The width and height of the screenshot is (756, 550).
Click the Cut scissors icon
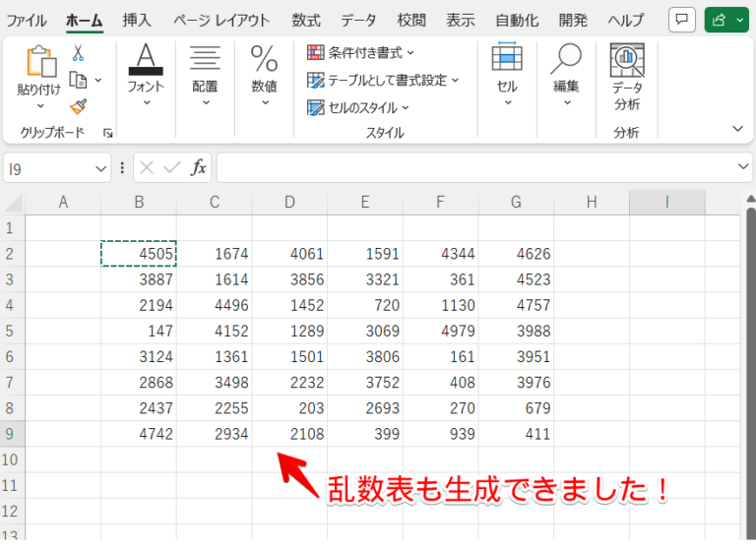click(x=78, y=53)
